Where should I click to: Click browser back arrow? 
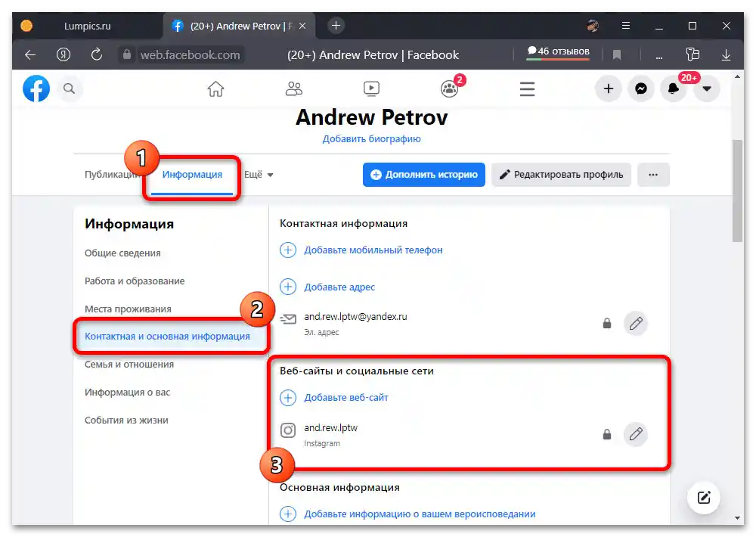click(30, 55)
